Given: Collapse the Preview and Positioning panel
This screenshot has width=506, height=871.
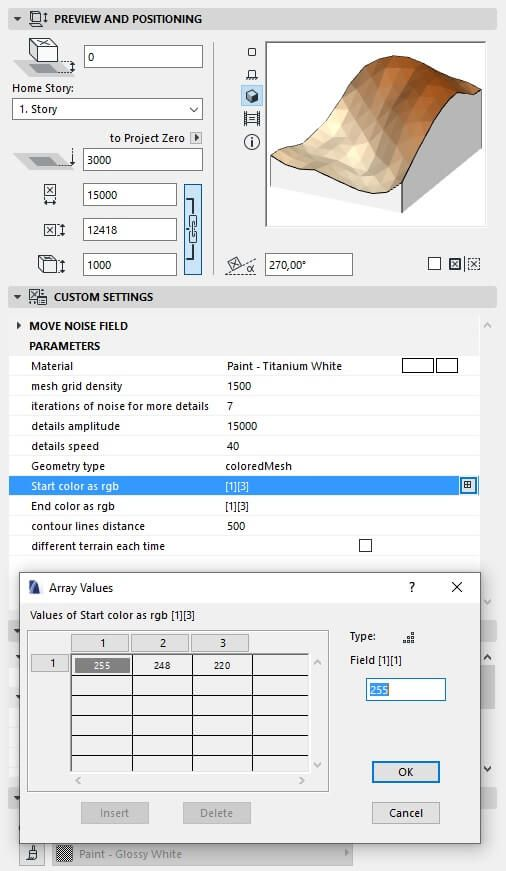Looking at the screenshot, I should tap(18, 19).
